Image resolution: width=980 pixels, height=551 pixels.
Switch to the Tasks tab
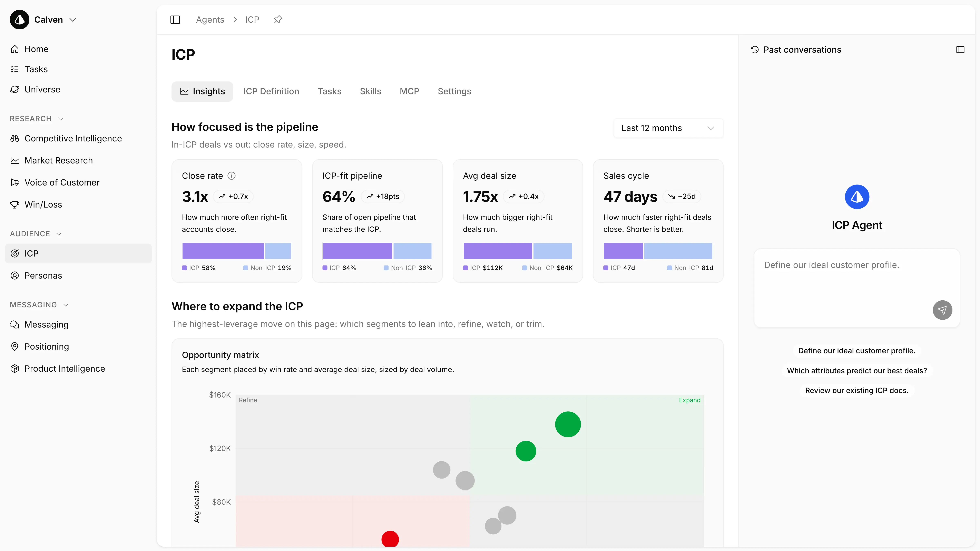pyautogui.click(x=330, y=91)
